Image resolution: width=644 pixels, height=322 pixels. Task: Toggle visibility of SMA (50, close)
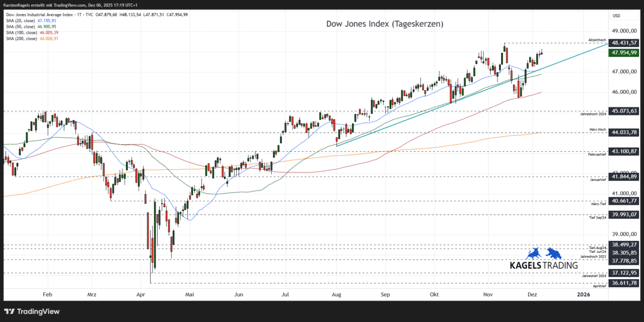(21, 26)
